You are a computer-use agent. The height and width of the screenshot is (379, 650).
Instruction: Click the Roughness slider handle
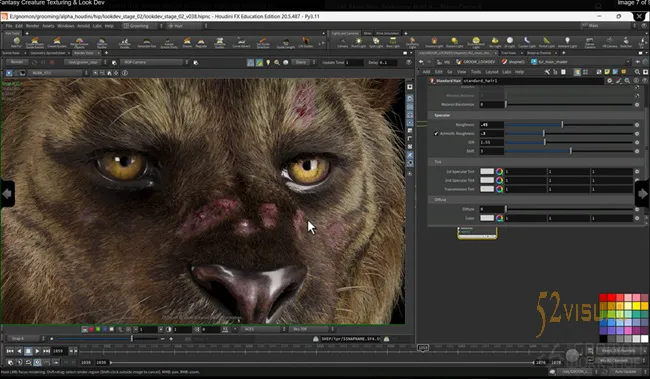click(x=562, y=124)
